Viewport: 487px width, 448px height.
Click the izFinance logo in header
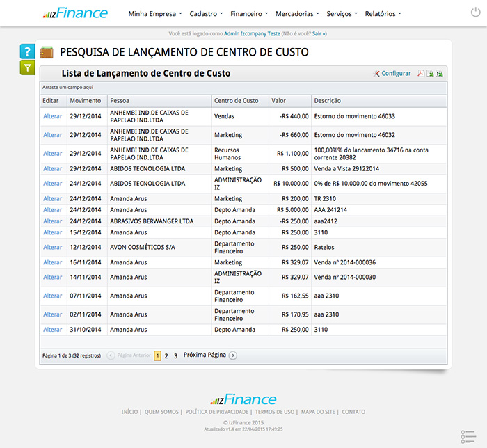click(75, 13)
